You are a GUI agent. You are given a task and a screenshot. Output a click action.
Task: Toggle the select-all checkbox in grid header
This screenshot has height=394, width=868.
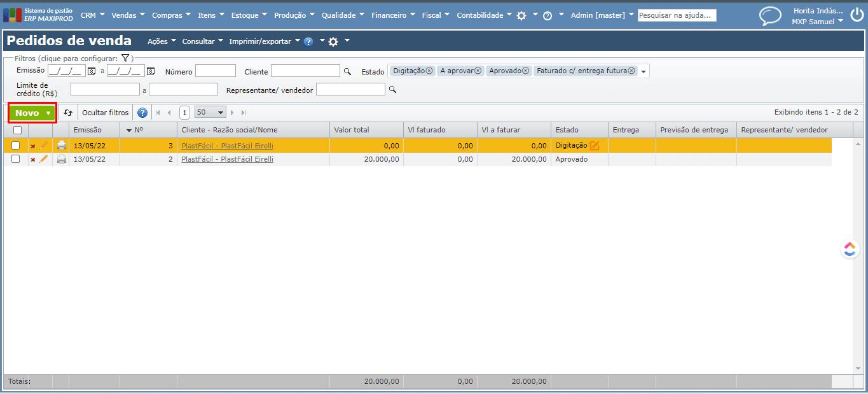17,130
